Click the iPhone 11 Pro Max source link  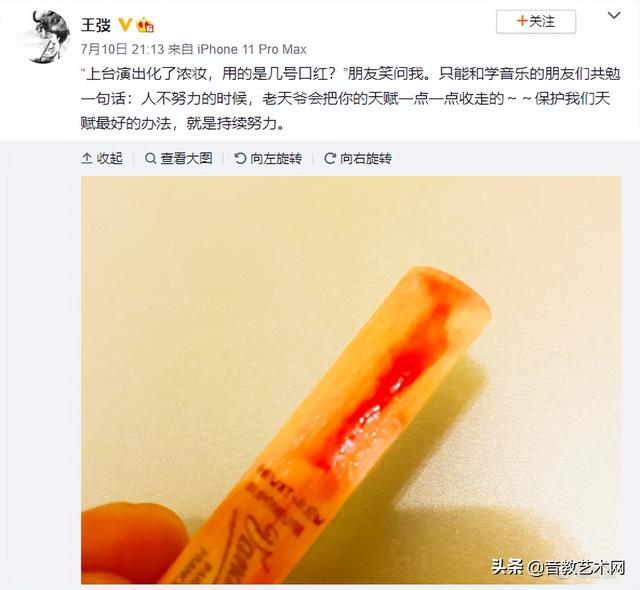[252, 49]
